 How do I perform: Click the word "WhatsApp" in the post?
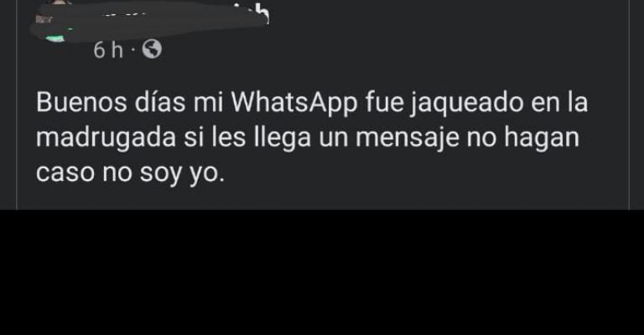294,103
